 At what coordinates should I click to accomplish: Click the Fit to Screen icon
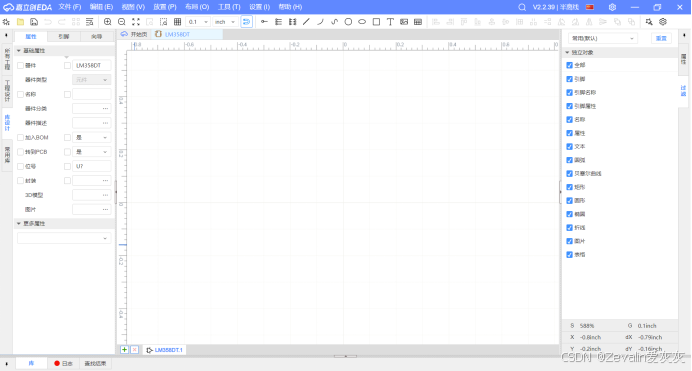pos(136,22)
